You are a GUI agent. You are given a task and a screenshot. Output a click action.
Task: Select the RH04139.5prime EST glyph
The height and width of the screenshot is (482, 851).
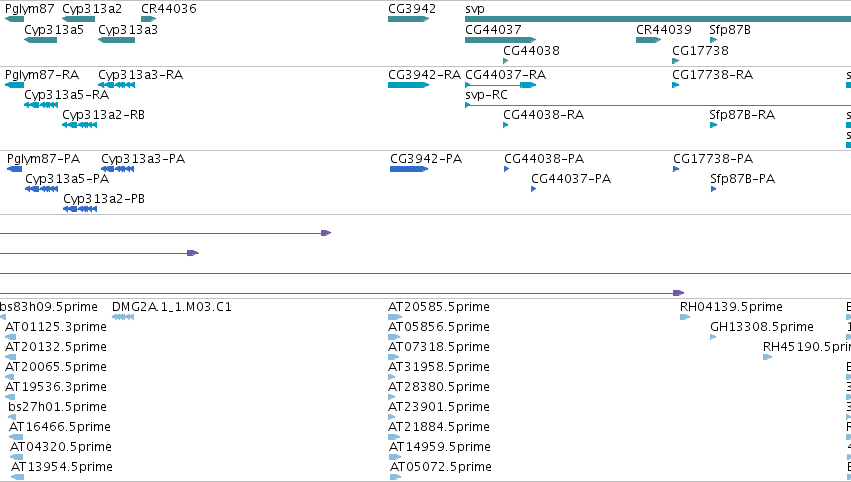[x=685, y=318]
